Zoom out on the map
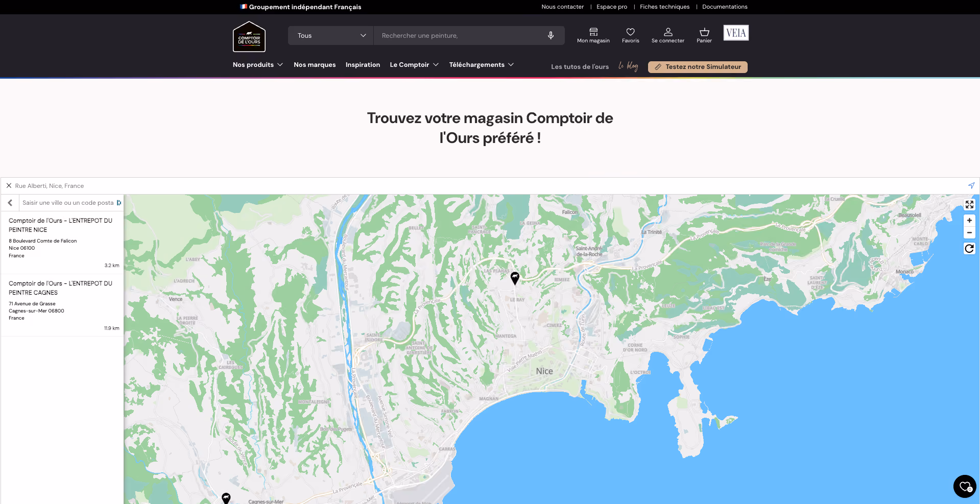The height and width of the screenshot is (504, 980). pos(969,232)
